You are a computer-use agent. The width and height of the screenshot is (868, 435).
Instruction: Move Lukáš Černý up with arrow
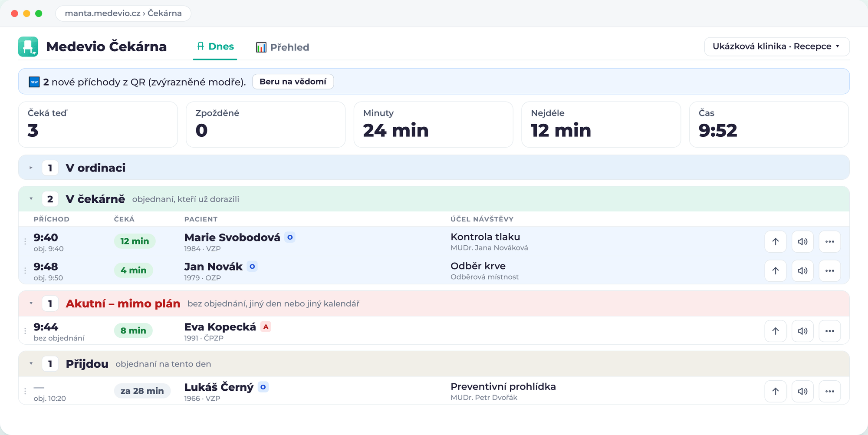point(776,392)
